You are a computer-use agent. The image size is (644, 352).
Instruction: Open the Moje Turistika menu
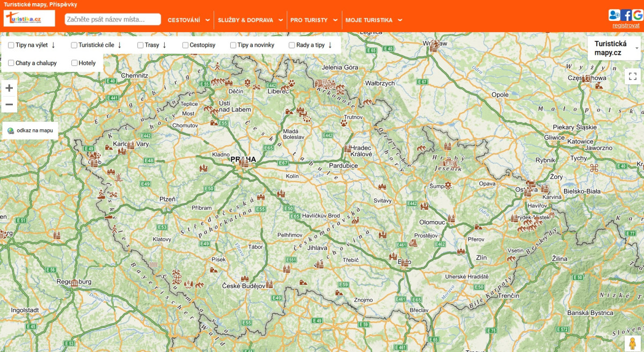374,20
